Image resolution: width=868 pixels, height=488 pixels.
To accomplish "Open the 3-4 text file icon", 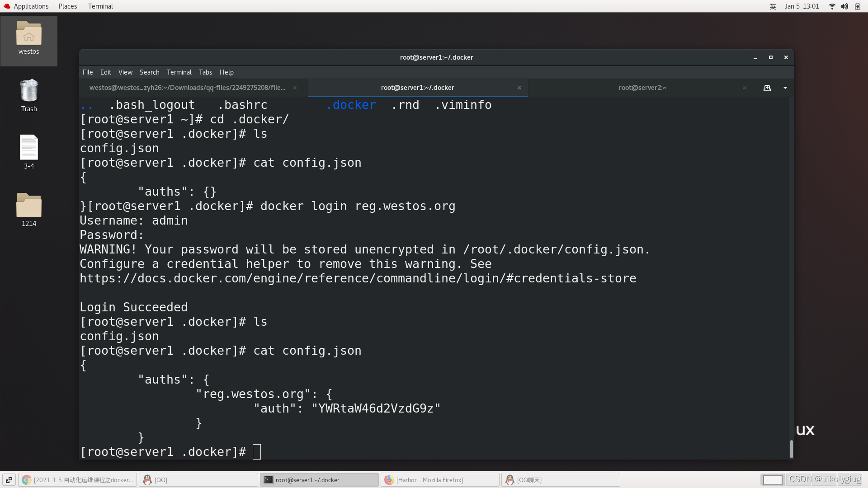I will click(29, 152).
